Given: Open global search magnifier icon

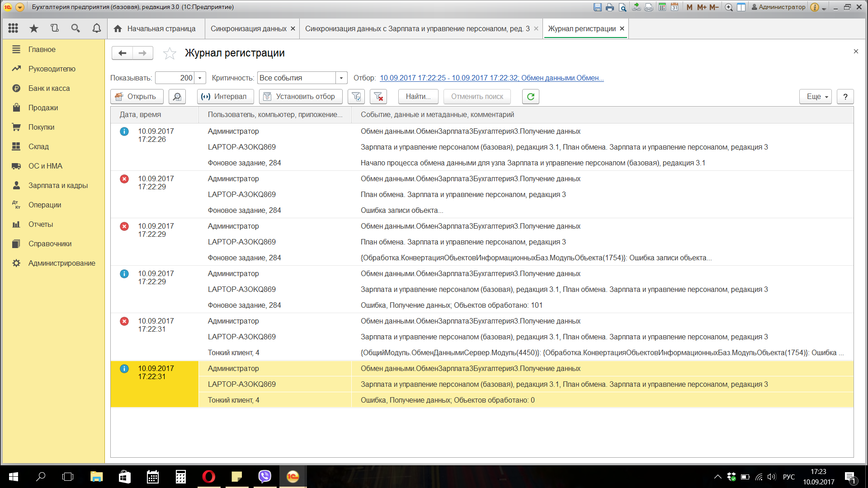Looking at the screenshot, I should [75, 28].
